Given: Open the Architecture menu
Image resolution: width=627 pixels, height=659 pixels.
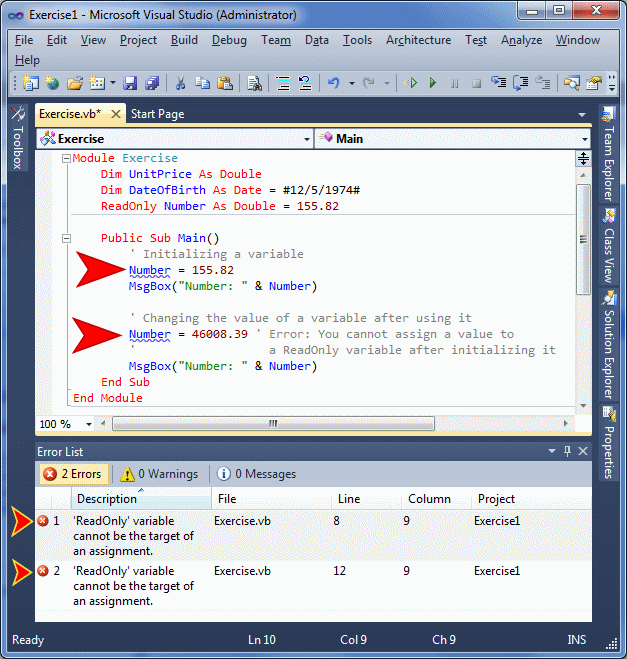Looking at the screenshot, I should (x=419, y=40).
